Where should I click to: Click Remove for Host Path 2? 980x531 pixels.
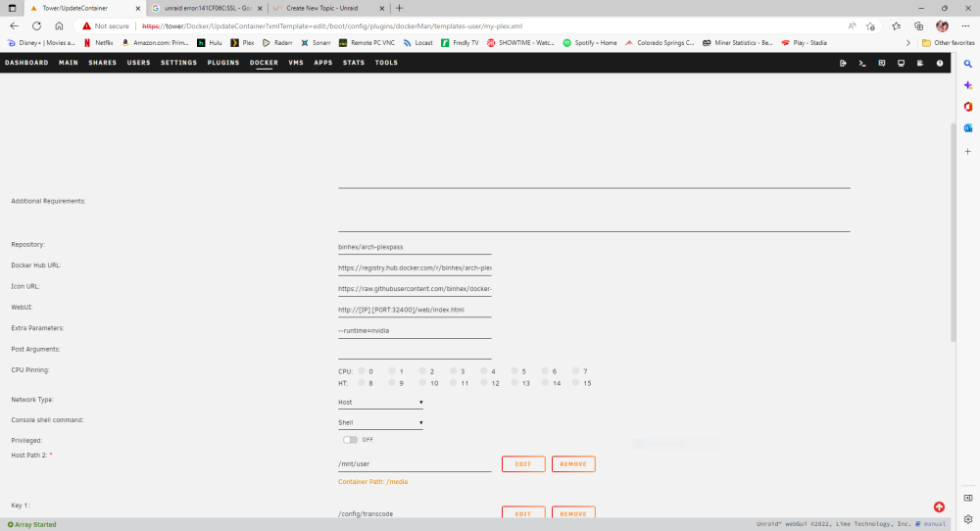tap(573, 464)
